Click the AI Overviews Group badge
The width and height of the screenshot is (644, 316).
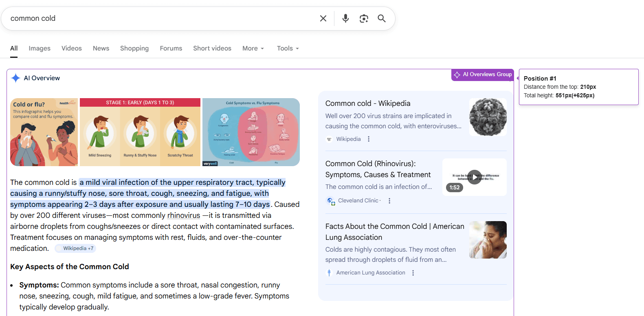pos(483,75)
